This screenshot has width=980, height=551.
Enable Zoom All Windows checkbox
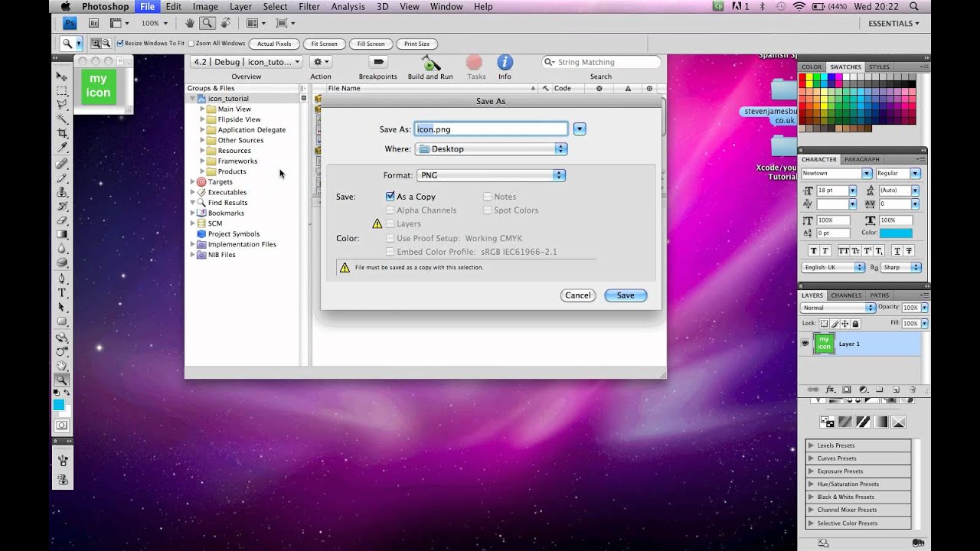click(x=191, y=44)
